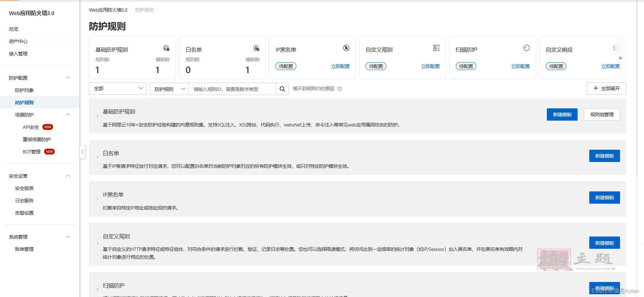This screenshot has width=644, height=297.
Task: Collapse the 系统管理 menu group
Action: [68, 237]
